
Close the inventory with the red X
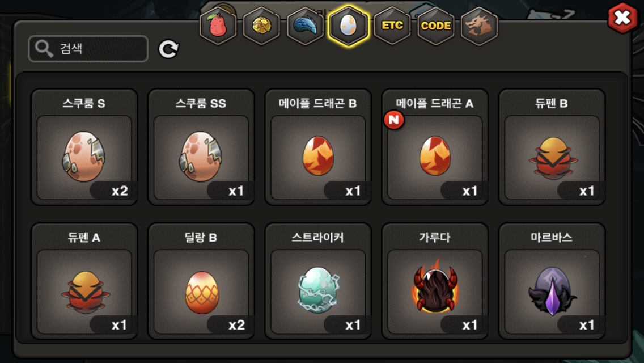[622, 18]
